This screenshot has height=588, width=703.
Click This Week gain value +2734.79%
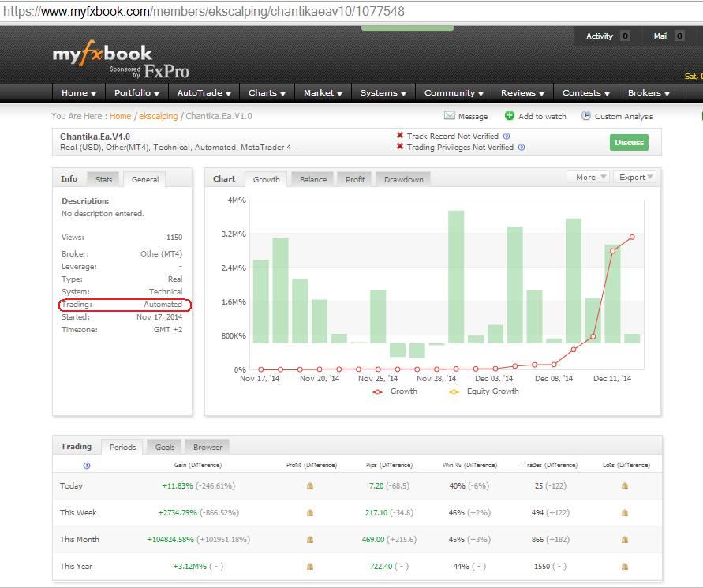point(178,513)
